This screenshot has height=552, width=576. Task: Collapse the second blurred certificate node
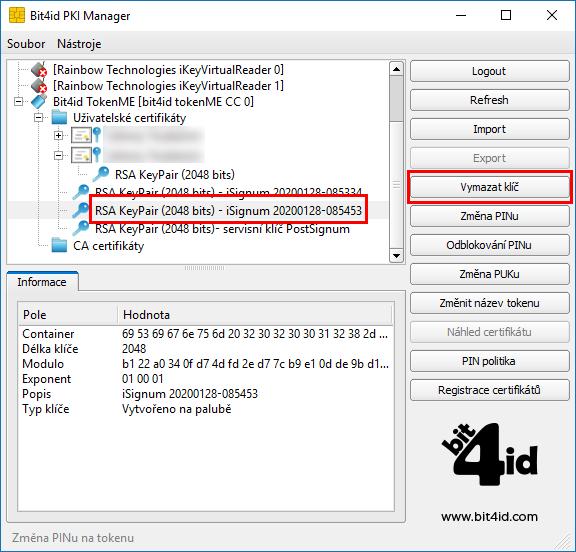[x=58, y=155]
